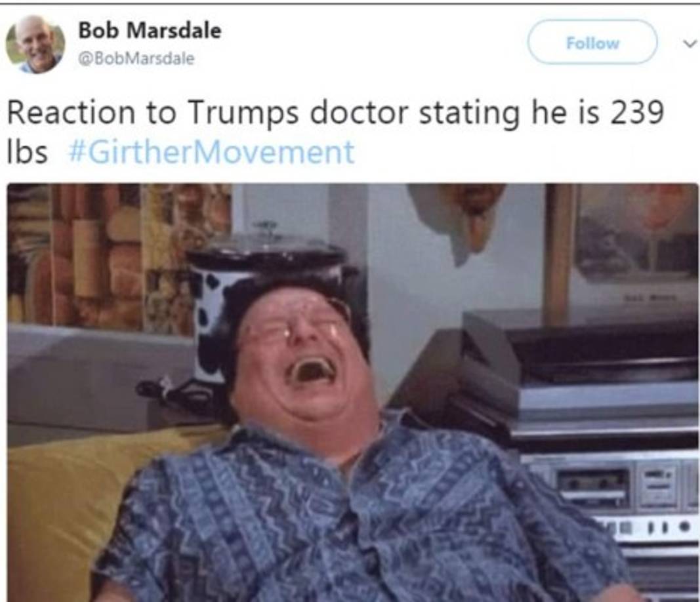This screenshot has height=602, width=700.
Task: Search tweets tagged GirtherMovement
Action: pos(211,152)
